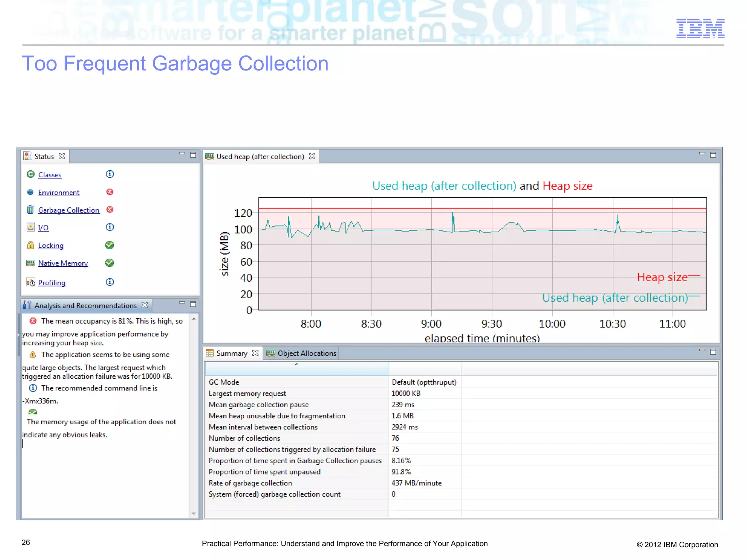
Task: Close the Analysis and Recommendations tab
Action: click(x=145, y=305)
